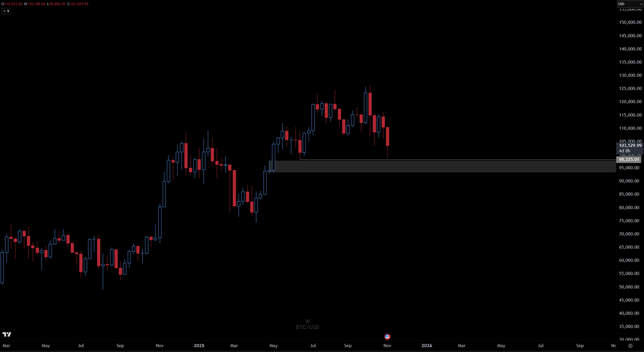The height and width of the screenshot is (352, 644).
Task: Open the economic event marker near Nov
Action: [387, 336]
